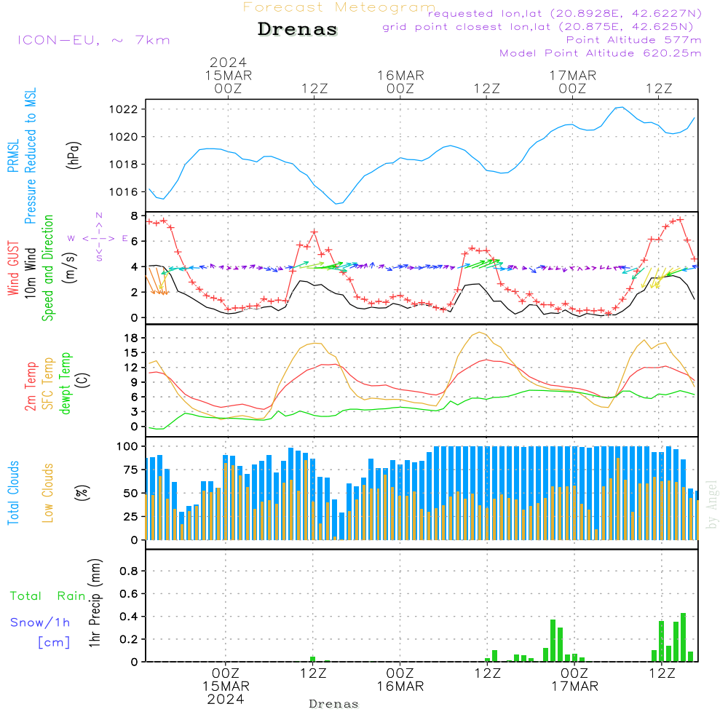
Task: Click the '(C)' temperature unit label
Action: pyautogui.click(x=83, y=380)
